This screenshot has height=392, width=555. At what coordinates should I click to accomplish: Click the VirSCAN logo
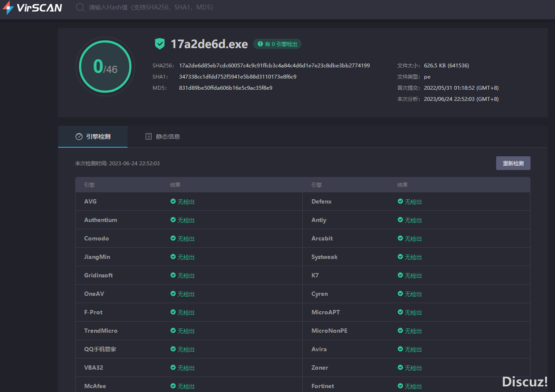point(33,8)
